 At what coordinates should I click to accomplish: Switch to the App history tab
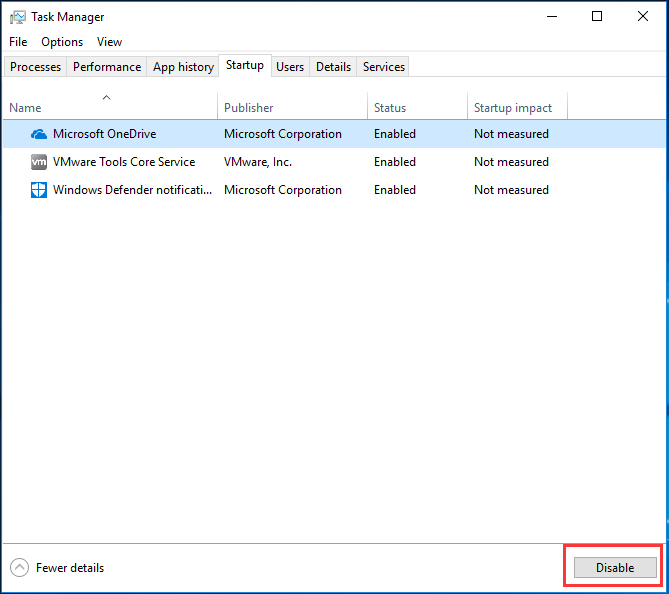pyautogui.click(x=183, y=67)
